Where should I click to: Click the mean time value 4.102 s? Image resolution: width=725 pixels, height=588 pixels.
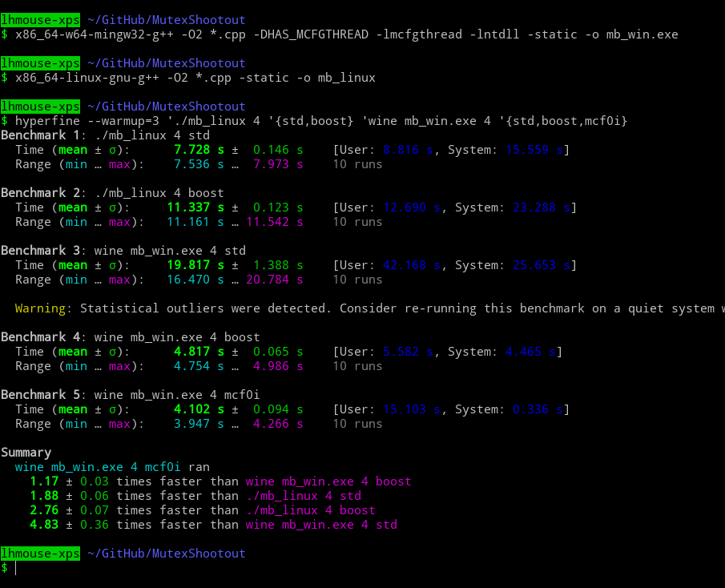coord(199,409)
